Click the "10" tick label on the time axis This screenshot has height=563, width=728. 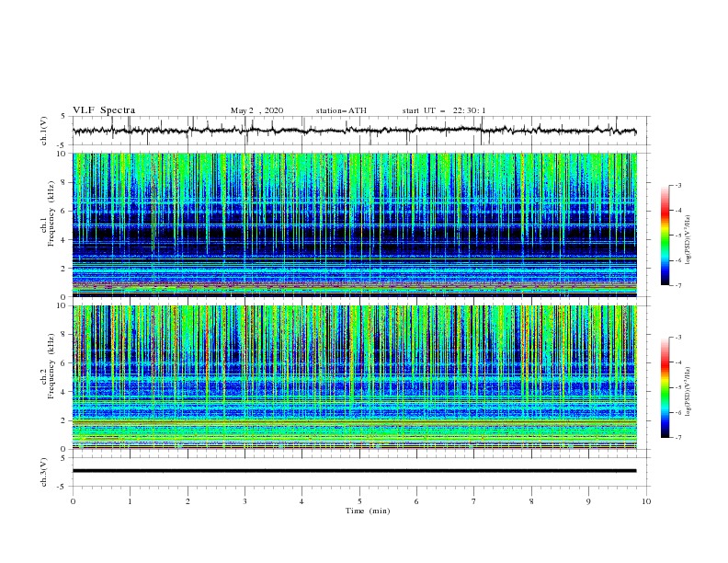click(646, 501)
